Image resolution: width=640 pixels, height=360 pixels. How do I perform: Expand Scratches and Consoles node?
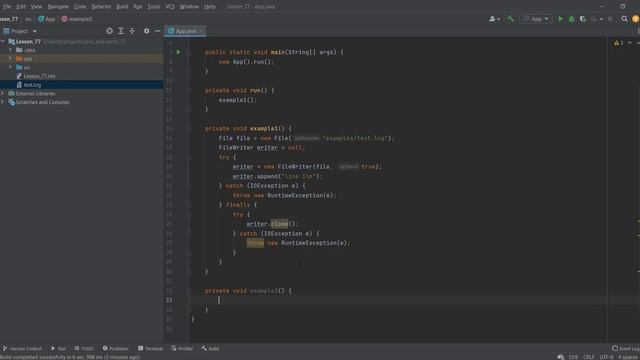pyautogui.click(x=3, y=102)
